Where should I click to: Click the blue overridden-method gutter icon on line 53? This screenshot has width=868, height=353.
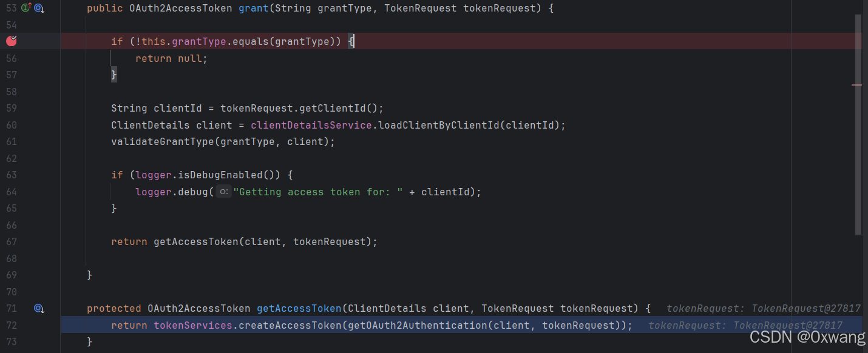click(39, 8)
